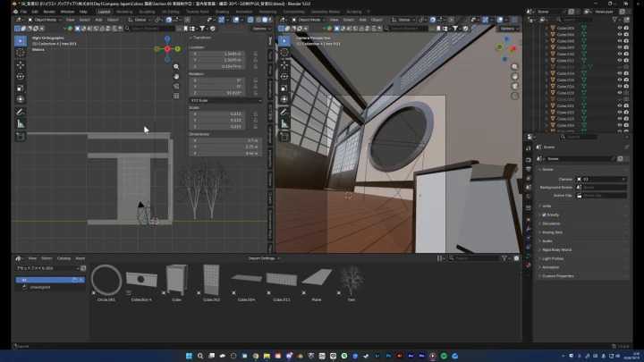Select the Cursor tool in camera viewport
This screenshot has width=644, height=362.
284,52
